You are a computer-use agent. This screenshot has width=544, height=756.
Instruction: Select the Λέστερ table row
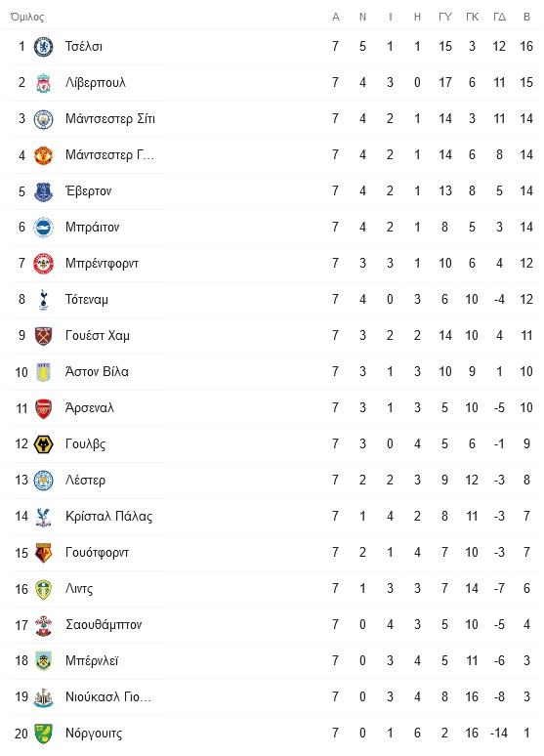pyautogui.click(x=272, y=481)
